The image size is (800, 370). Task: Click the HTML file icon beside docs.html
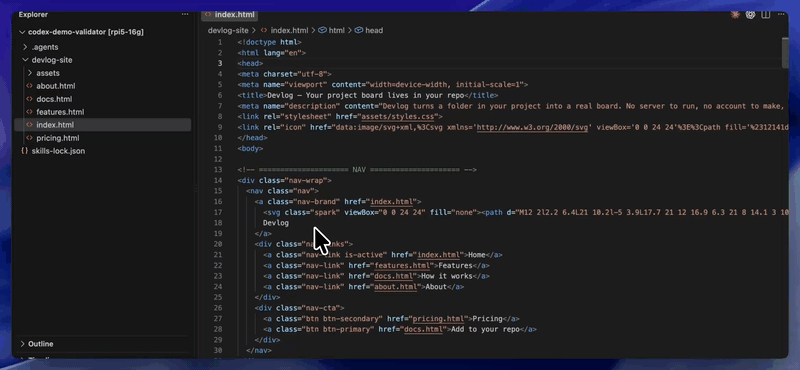pyautogui.click(x=29, y=99)
